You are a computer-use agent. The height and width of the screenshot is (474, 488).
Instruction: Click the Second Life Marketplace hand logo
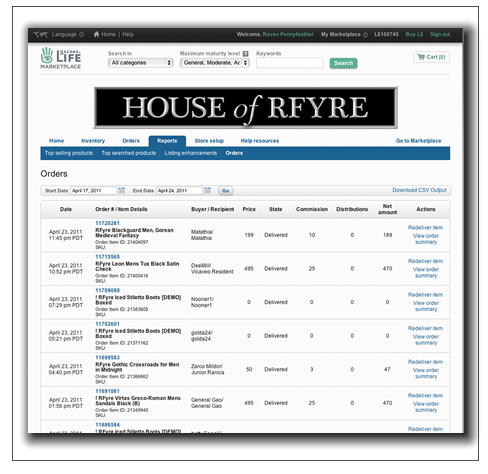coord(47,55)
